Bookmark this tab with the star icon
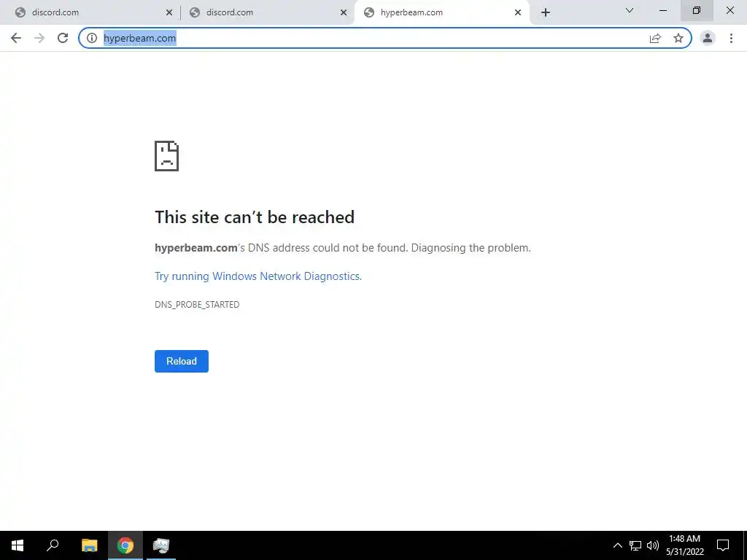 click(x=678, y=38)
